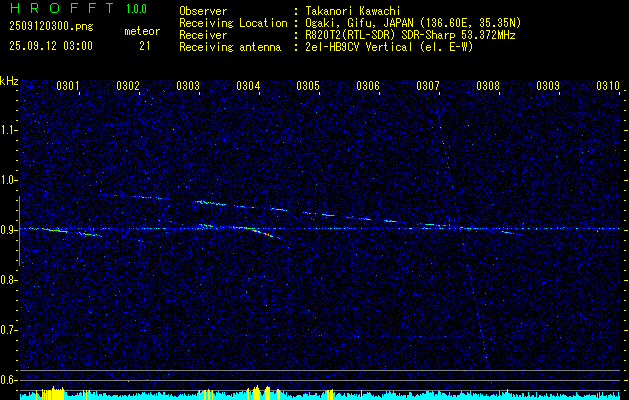The image size is (629, 400).
Task: Click the 0303 time marker
Action: click(188, 85)
